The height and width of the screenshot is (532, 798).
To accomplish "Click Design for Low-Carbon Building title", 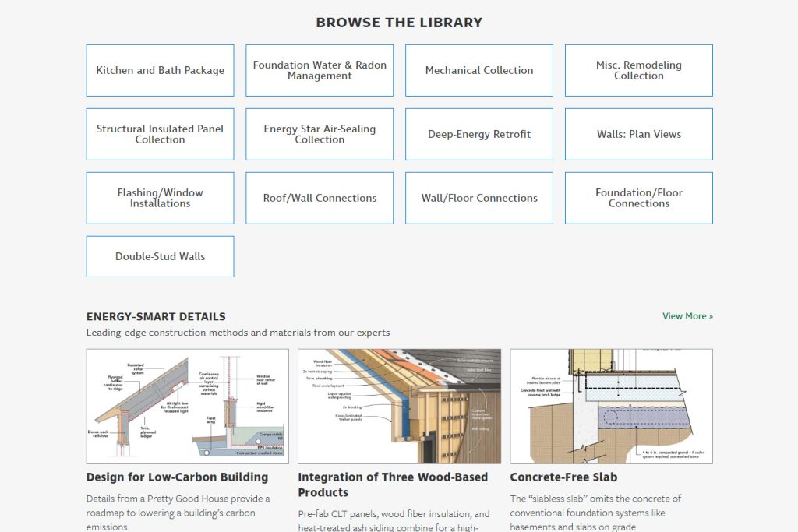I will (x=177, y=477).
